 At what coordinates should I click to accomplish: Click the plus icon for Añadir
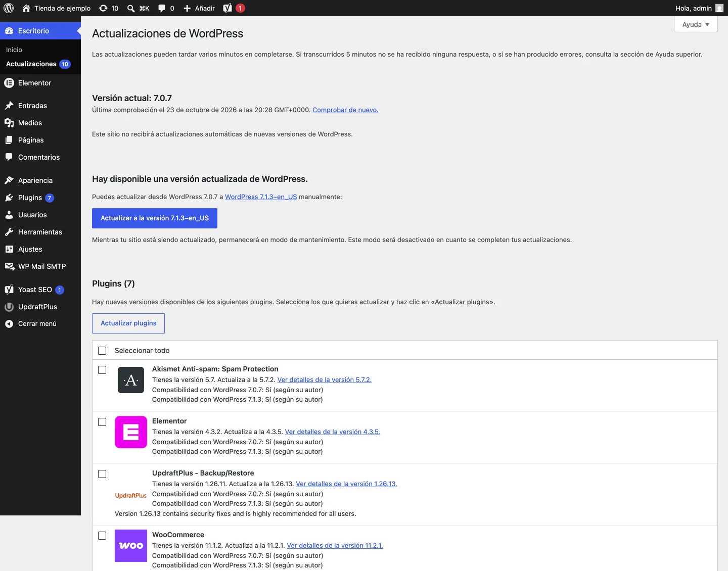(x=187, y=8)
